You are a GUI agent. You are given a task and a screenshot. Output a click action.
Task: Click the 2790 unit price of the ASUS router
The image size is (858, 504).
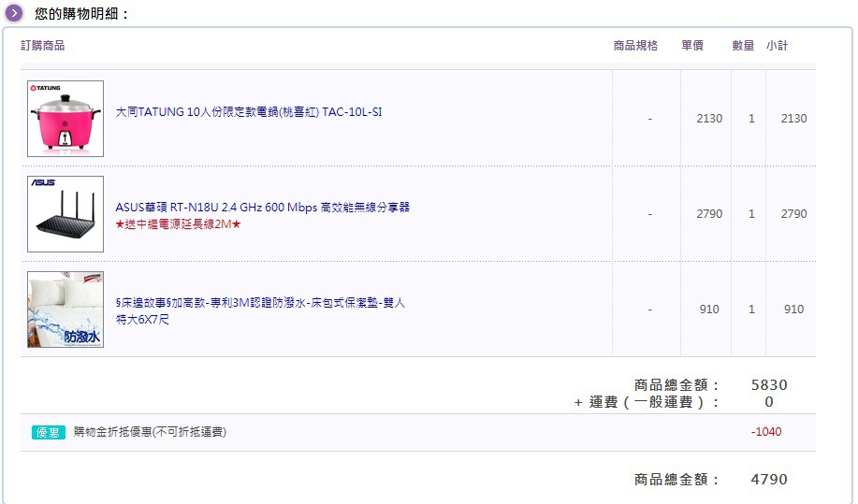[709, 214]
